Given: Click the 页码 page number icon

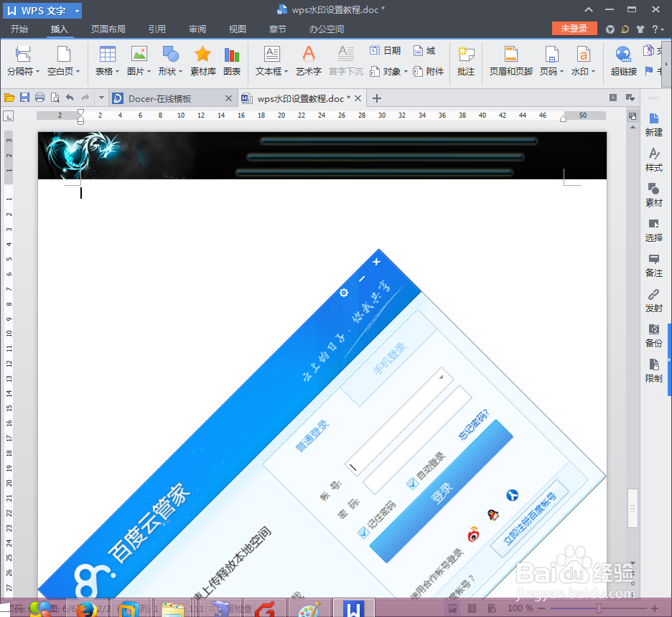Looking at the screenshot, I should tap(551, 55).
